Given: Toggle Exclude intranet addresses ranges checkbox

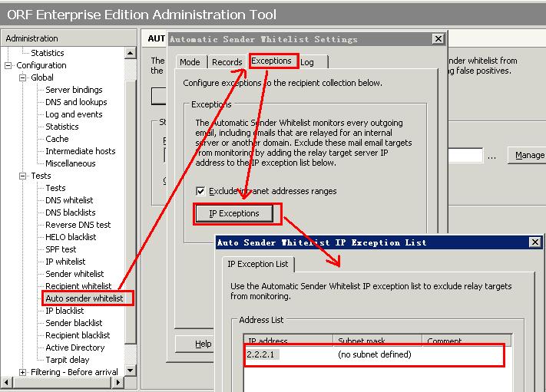Looking at the screenshot, I should [x=200, y=191].
